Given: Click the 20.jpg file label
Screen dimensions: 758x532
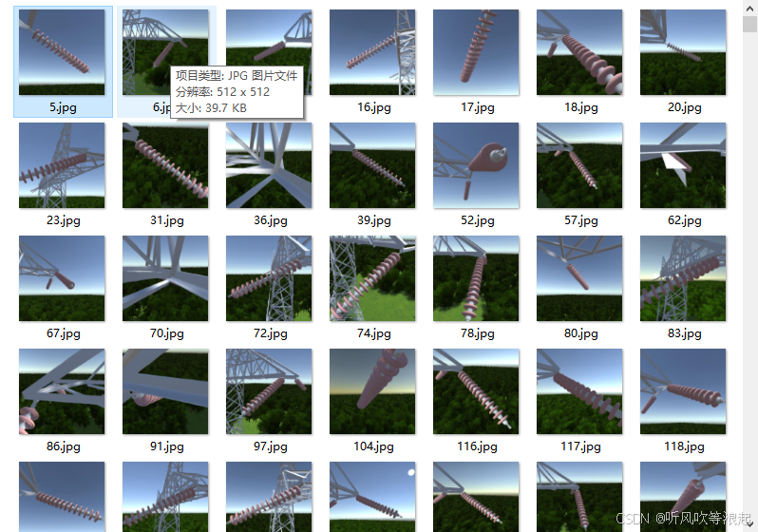Looking at the screenshot, I should pyautogui.click(x=685, y=107).
